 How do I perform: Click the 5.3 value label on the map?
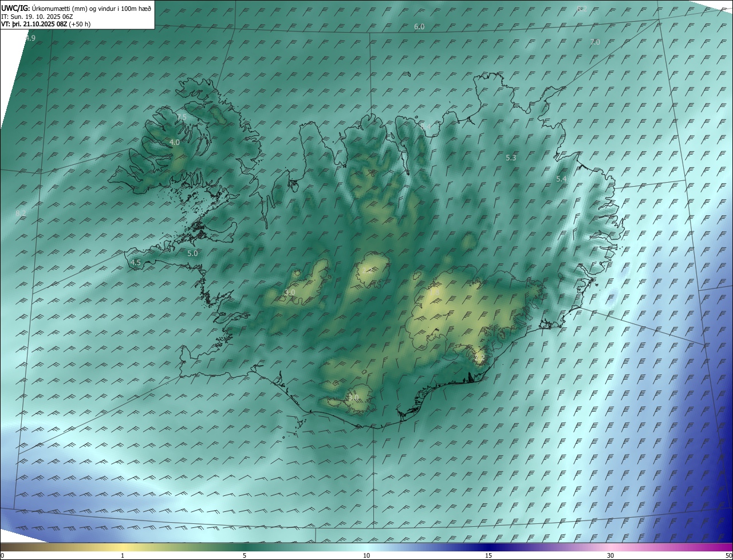point(511,157)
